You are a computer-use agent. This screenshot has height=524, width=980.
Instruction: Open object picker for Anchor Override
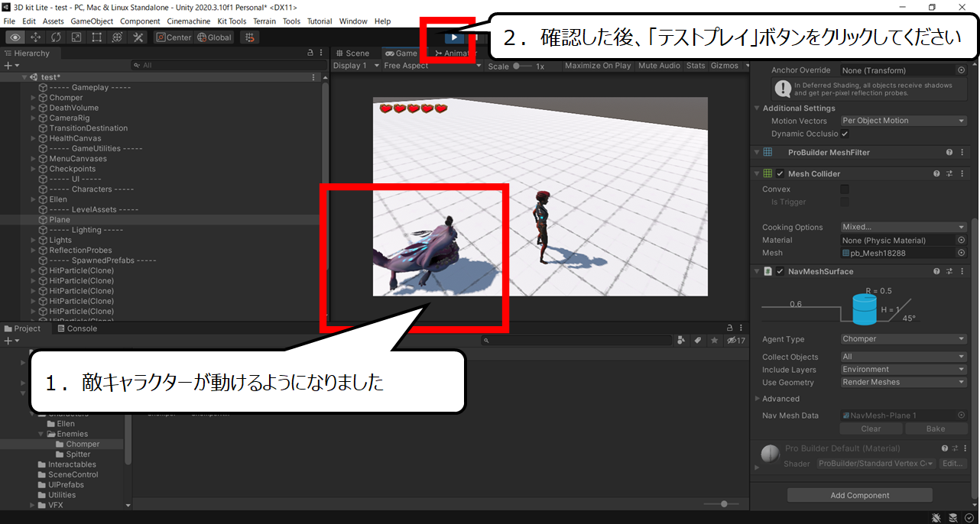[961, 70]
